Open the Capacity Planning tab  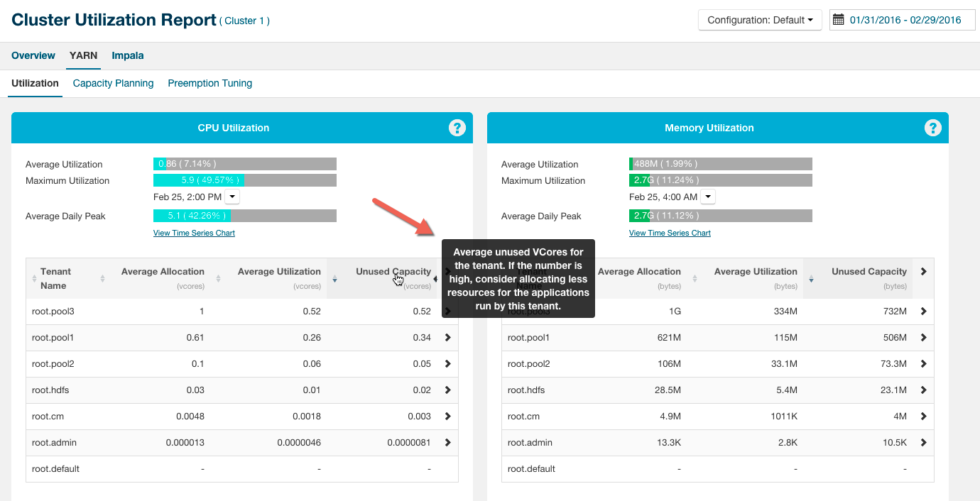[x=113, y=83]
